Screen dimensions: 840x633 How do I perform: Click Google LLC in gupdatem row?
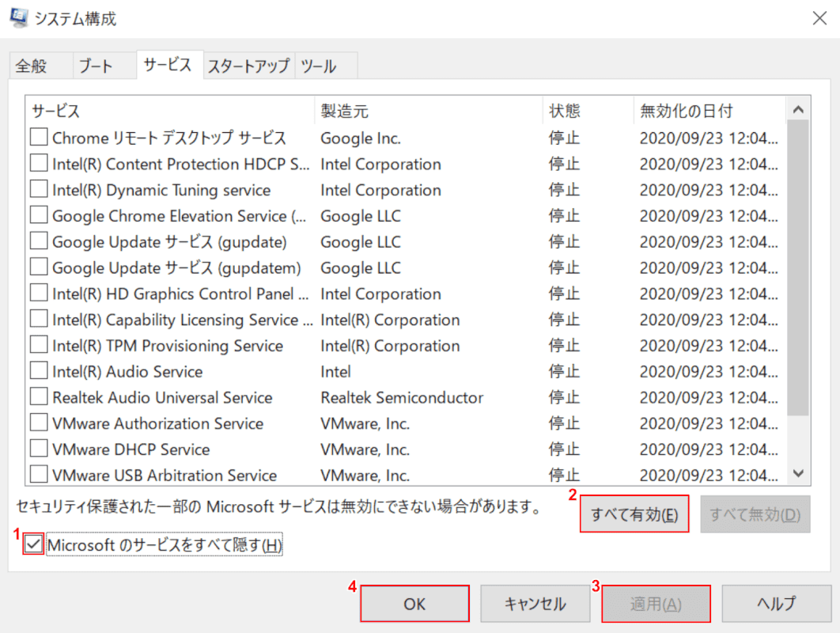[x=361, y=268]
